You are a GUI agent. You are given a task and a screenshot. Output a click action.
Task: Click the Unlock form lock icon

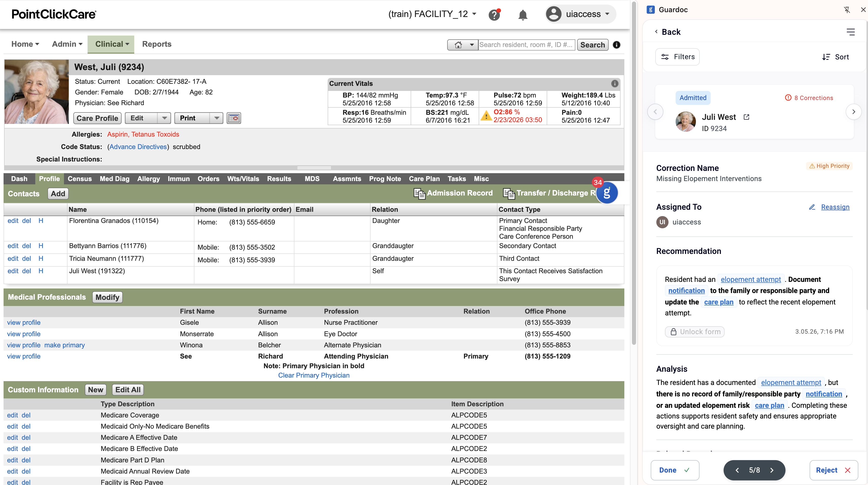click(674, 332)
